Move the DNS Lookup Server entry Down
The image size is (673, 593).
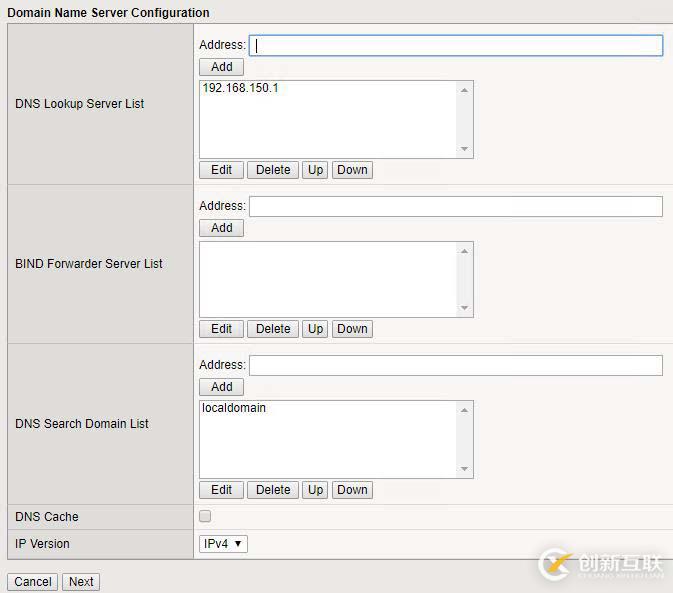352,170
